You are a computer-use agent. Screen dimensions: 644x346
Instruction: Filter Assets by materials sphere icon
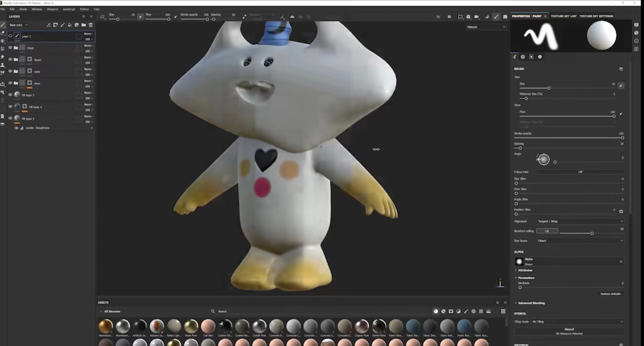pos(436,311)
